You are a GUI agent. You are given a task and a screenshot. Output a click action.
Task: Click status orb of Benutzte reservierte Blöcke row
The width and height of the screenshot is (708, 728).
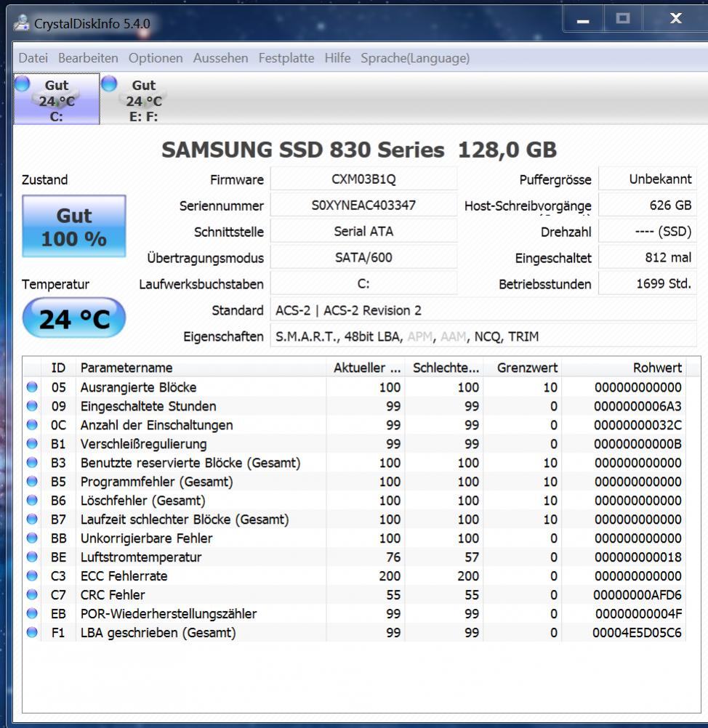pyautogui.click(x=32, y=462)
